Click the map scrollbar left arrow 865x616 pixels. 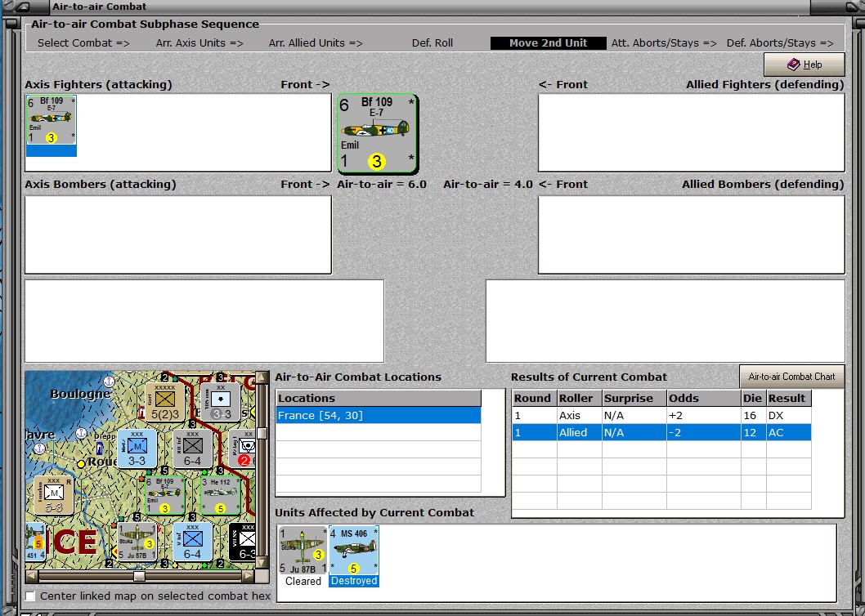31,576
